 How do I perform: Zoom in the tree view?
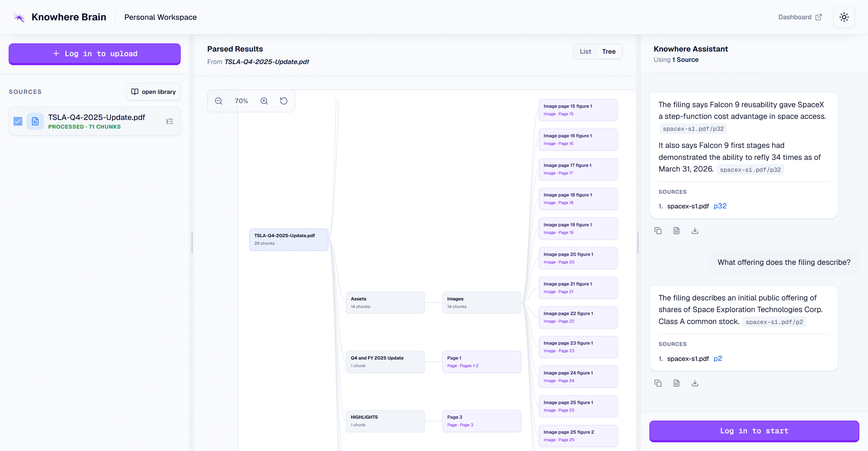264,101
